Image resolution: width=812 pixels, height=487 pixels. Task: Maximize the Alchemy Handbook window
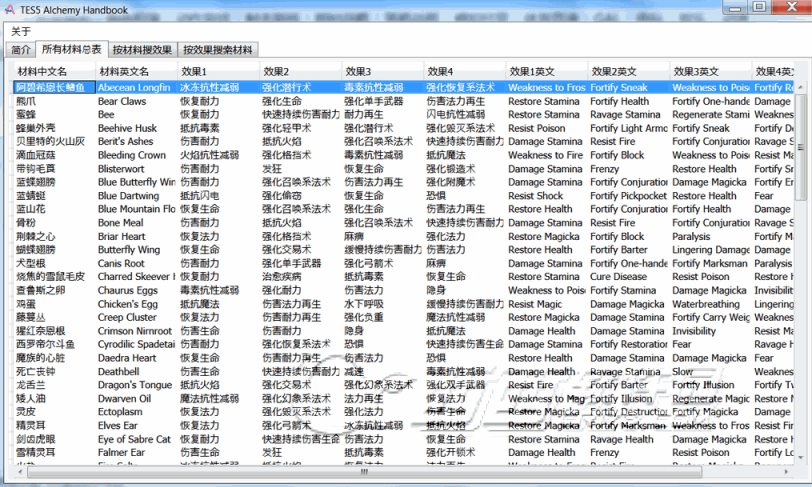point(758,8)
